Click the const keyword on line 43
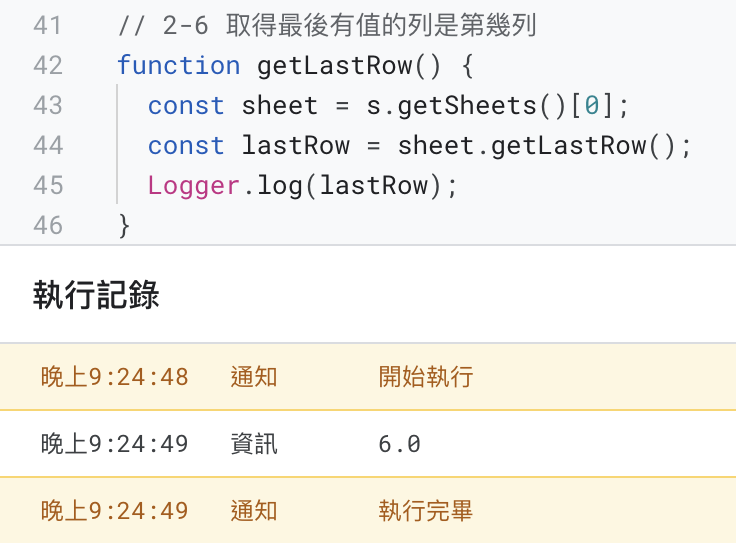Viewport: 736px width, 556px height. [186, 106]
